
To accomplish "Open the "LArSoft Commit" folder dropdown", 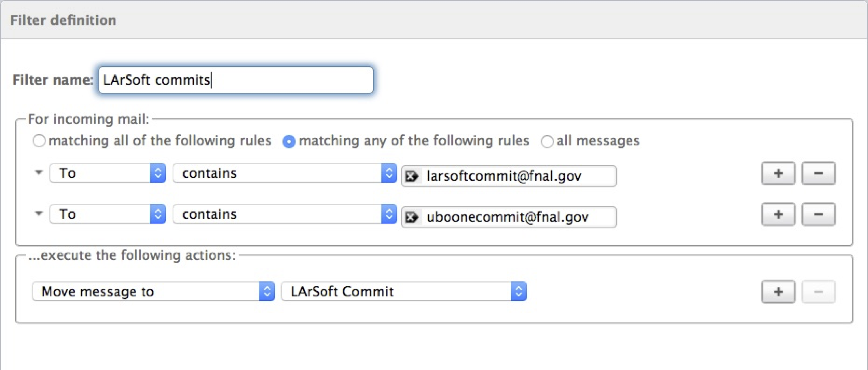I will click(x=403, y=291).
